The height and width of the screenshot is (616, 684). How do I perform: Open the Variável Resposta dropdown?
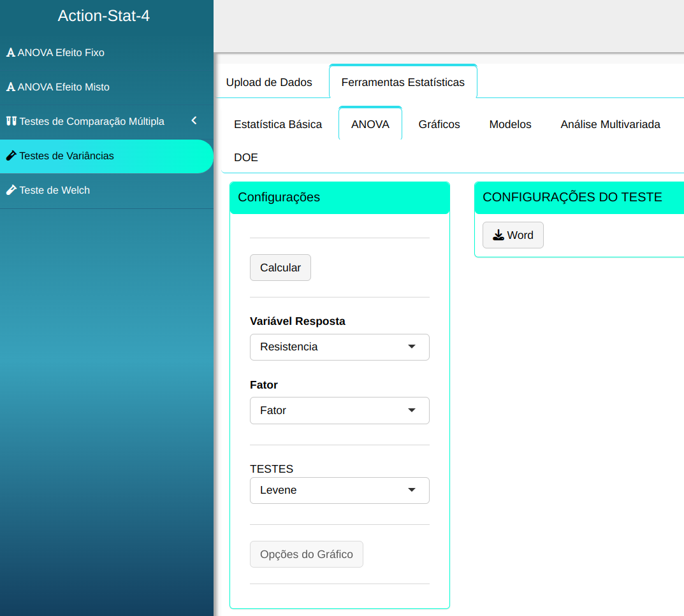[x=339, y=347]
